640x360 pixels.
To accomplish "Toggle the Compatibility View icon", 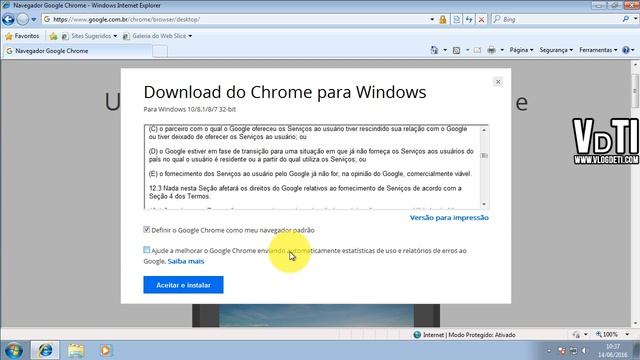I will point(457,19).
